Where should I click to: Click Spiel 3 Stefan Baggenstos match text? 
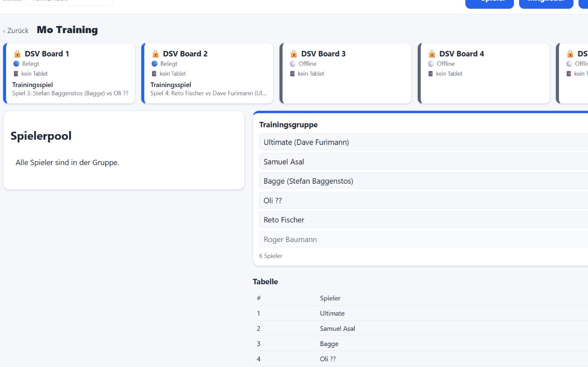70,93
